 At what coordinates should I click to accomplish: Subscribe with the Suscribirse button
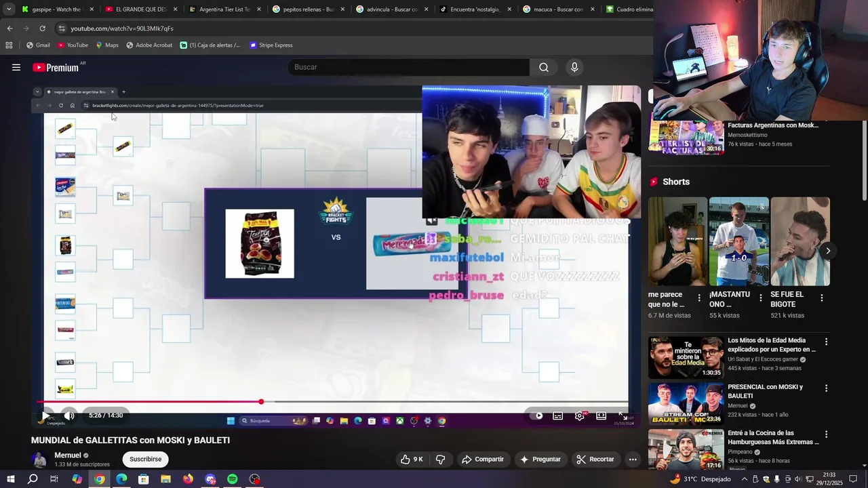tap(145, 459)
